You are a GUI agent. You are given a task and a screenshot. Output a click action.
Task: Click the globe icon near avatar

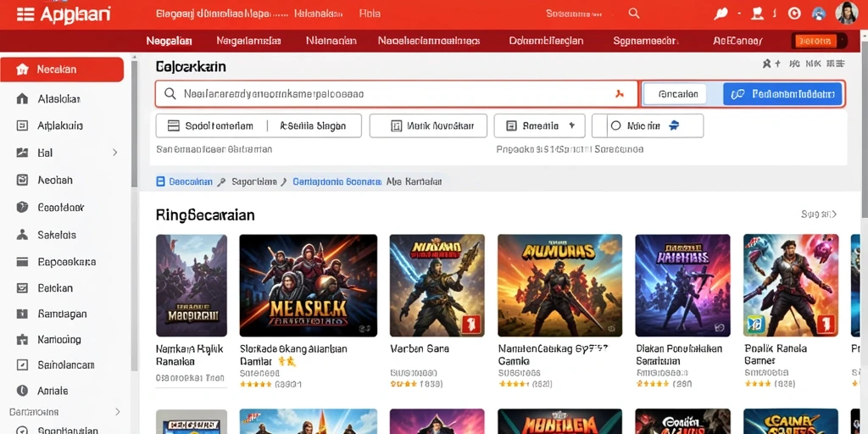pyautogui.click(x=819, y=14)
